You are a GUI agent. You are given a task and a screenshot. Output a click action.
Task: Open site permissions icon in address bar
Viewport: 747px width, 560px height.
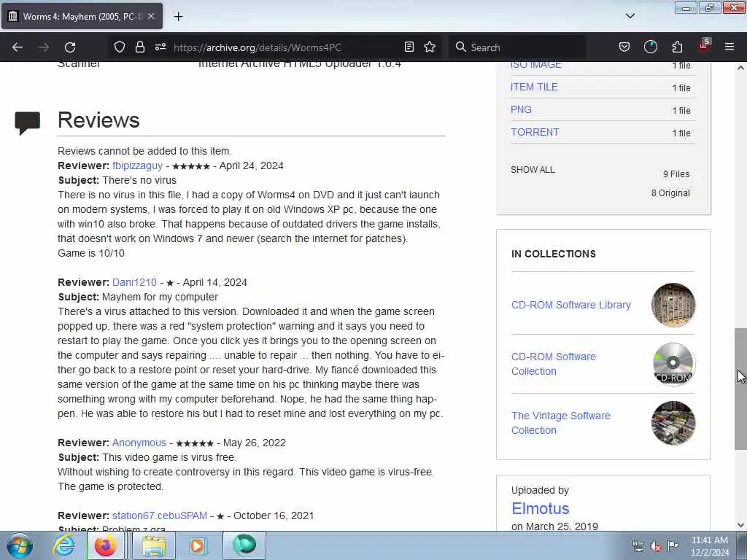pyautogui.click(x=160, y=47)
